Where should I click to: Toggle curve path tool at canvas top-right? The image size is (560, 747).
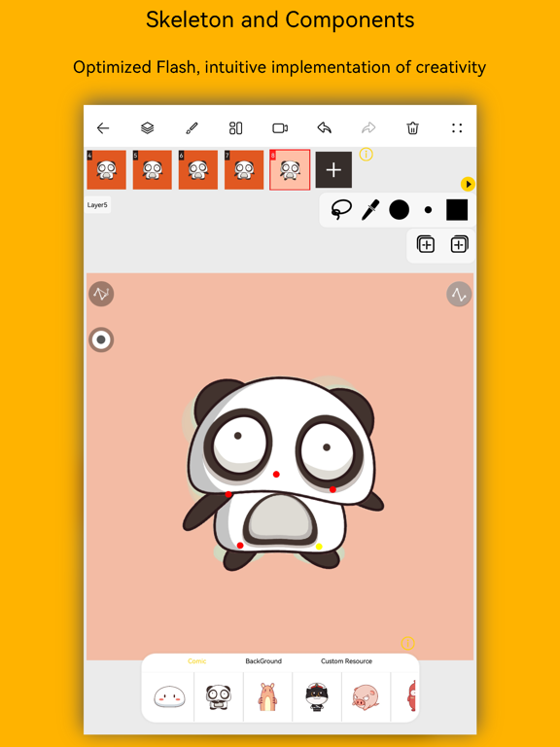click(x=459, y=295)
